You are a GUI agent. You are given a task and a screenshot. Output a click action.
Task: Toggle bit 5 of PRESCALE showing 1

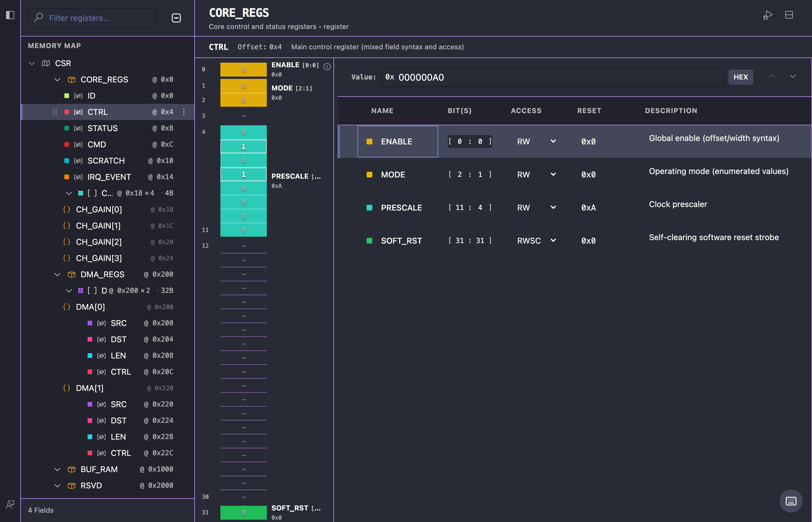coord(243,146)
